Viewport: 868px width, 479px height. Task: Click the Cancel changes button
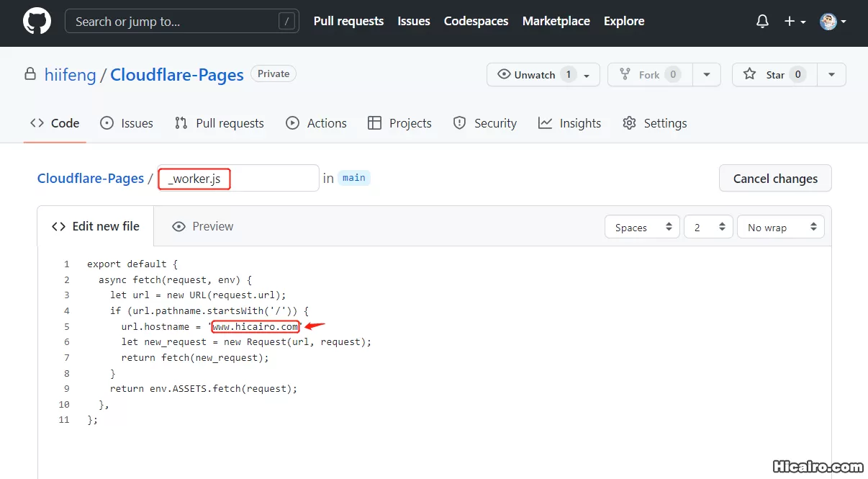774,178
